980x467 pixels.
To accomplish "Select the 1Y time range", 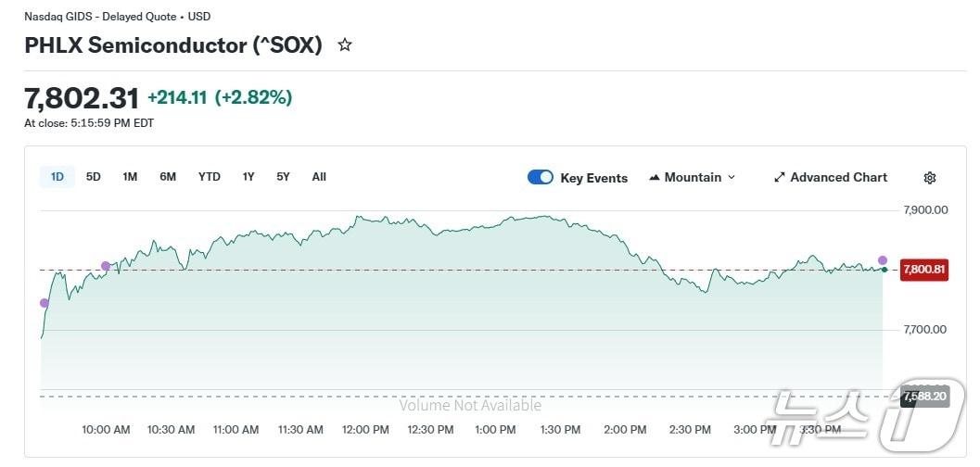I will 248,177.
